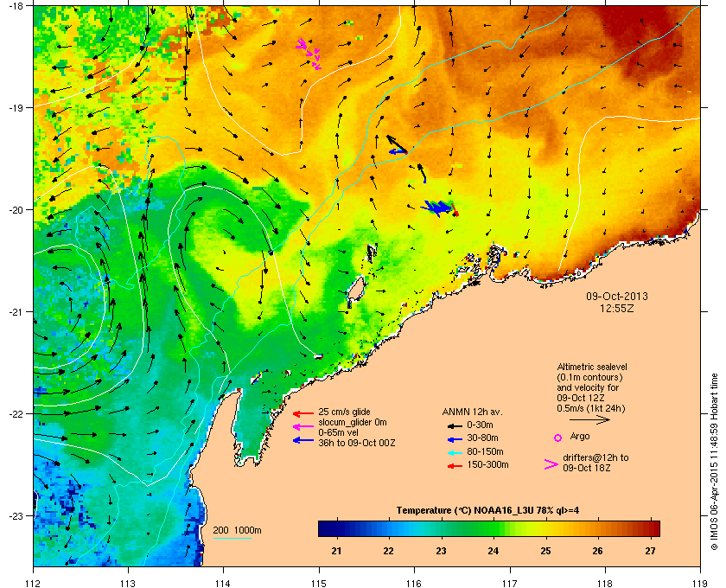Click the '36h to 09-Oct 00Z' label
This screenshot has width=726, height=588.
click(356, 443)
